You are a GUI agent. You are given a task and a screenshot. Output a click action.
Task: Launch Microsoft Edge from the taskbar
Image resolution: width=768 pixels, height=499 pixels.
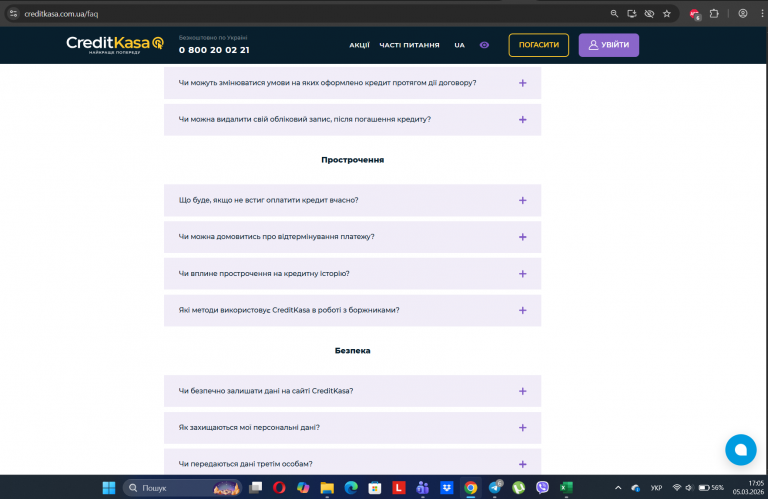[x=351, y=488]
